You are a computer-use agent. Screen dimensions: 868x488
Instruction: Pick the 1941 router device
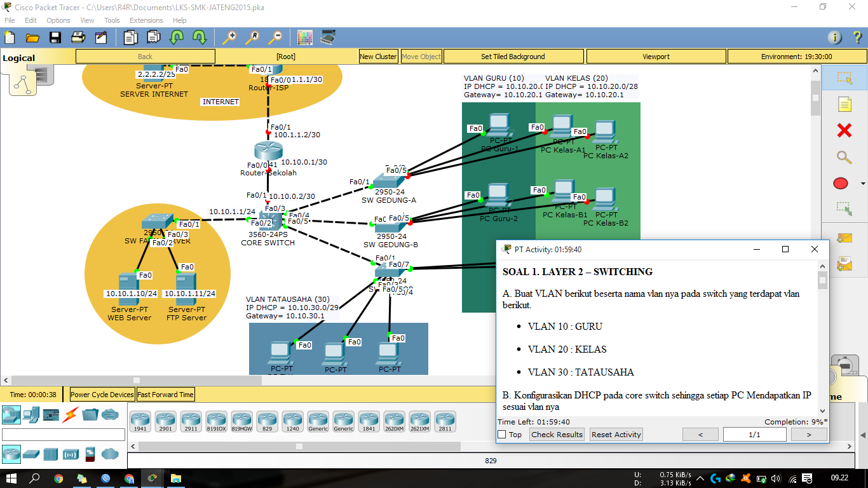140,421
